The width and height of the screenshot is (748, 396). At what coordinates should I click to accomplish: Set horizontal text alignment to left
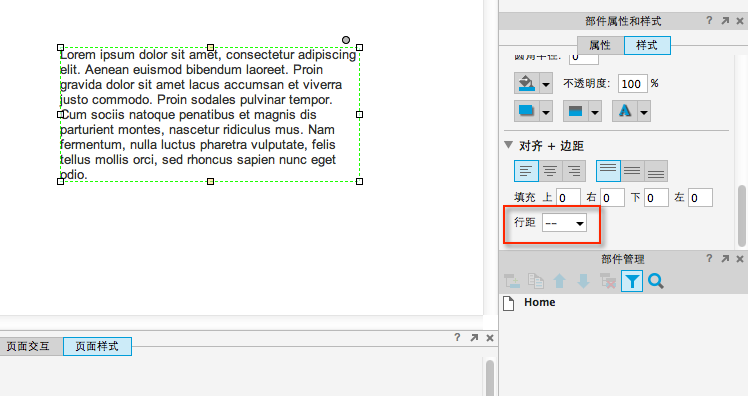point(526,171)
